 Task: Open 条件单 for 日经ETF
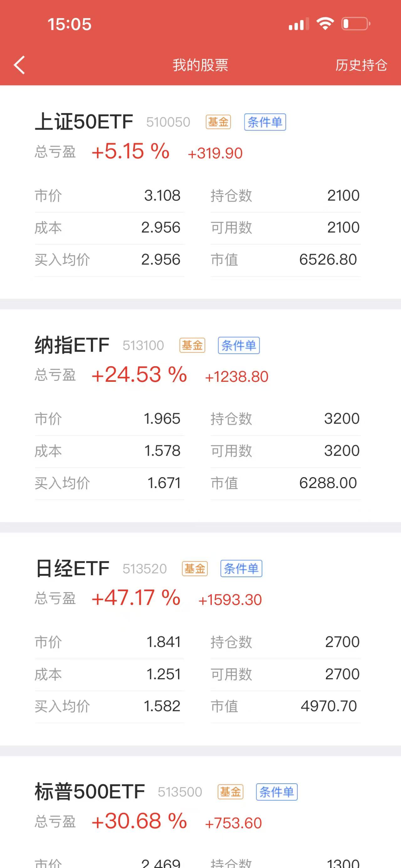(241, 569)
